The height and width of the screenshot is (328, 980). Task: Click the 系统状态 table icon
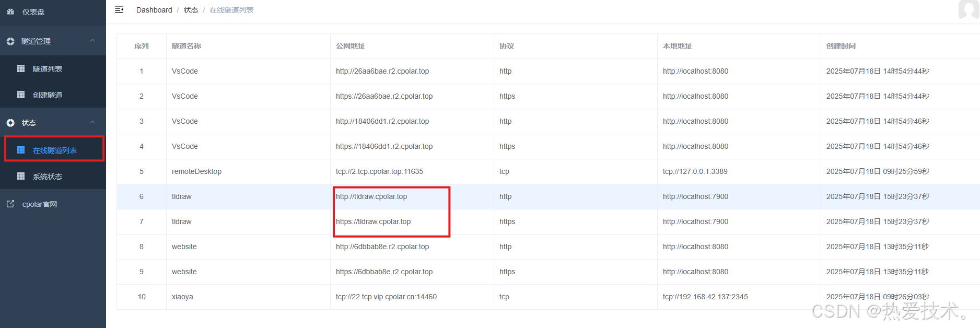click(x=21, y=176)
